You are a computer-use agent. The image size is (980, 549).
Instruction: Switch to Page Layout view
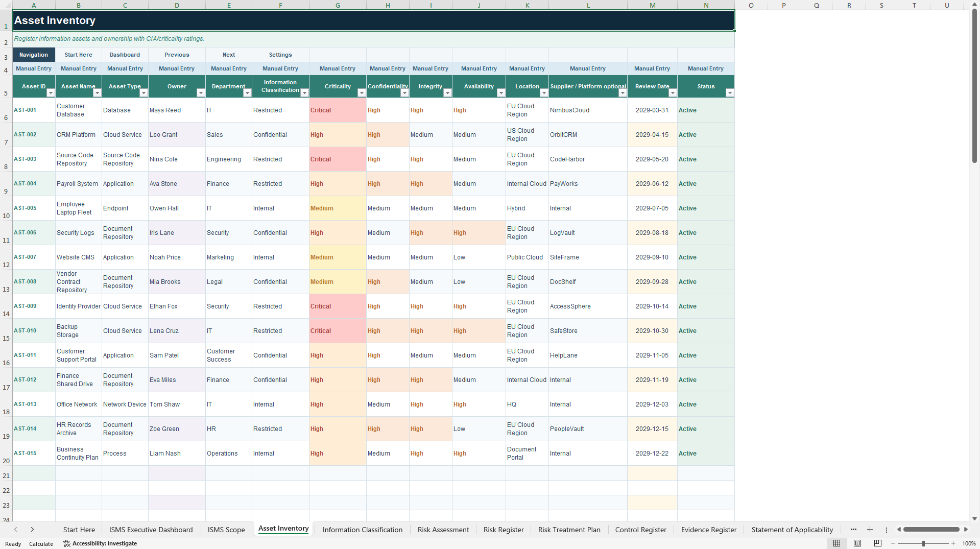tap(857, 543)
